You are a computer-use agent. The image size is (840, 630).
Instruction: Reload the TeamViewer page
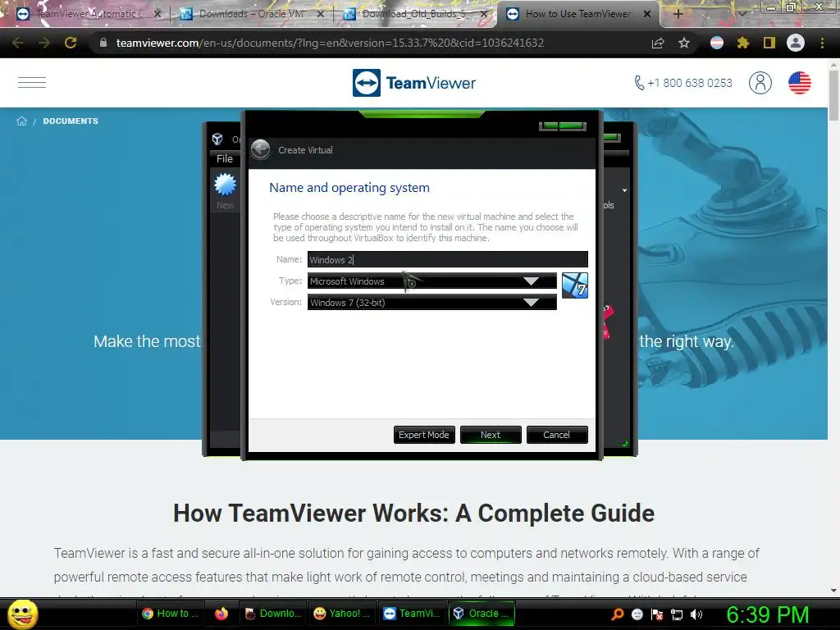71,43
